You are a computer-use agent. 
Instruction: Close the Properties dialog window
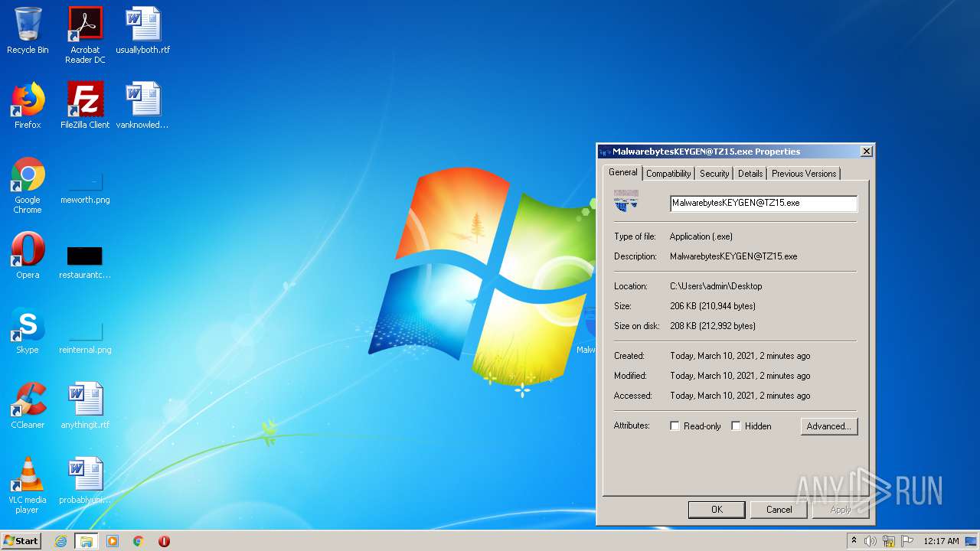point(866,152)
